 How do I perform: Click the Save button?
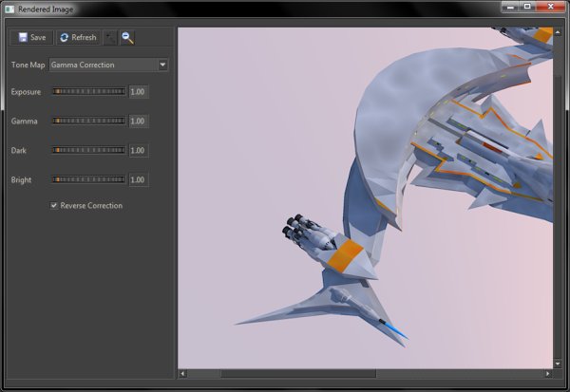coord(31,38)
